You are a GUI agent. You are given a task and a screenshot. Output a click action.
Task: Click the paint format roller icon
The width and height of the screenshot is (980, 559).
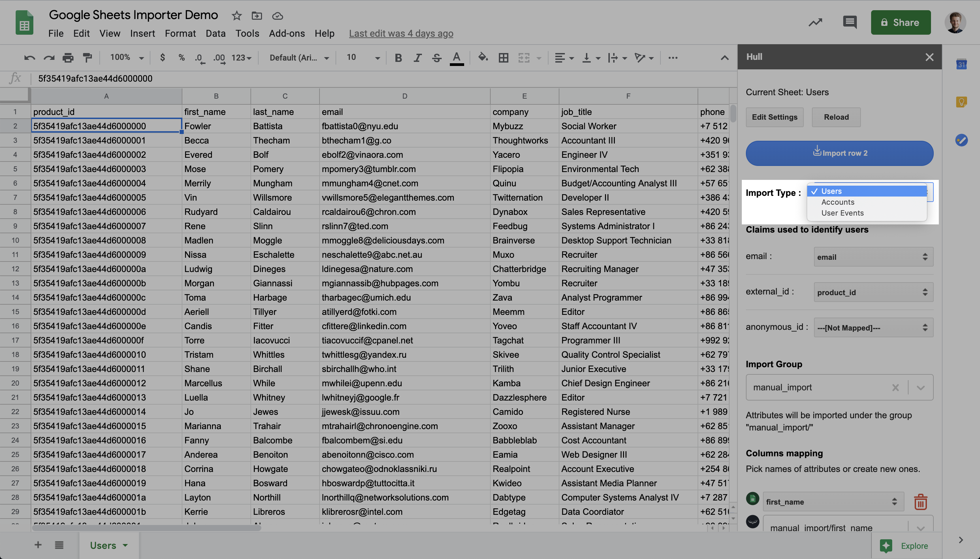[x=87, y=57]
